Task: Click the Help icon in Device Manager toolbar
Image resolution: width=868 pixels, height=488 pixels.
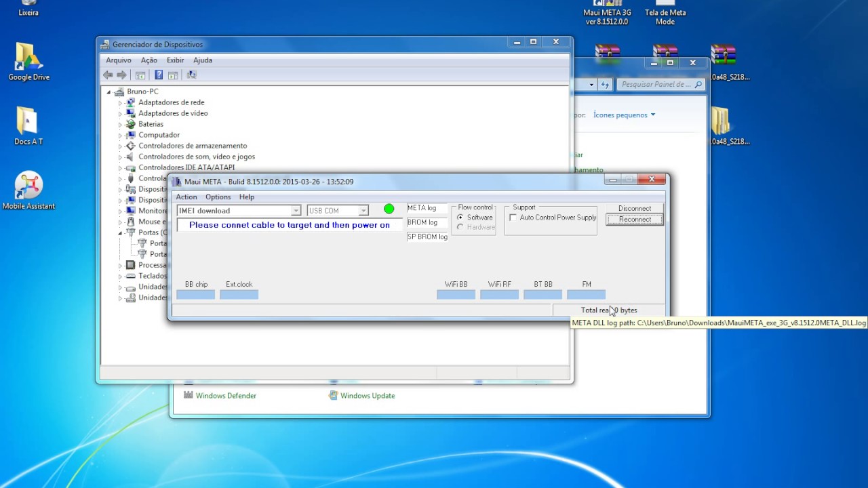Action: 159,75
